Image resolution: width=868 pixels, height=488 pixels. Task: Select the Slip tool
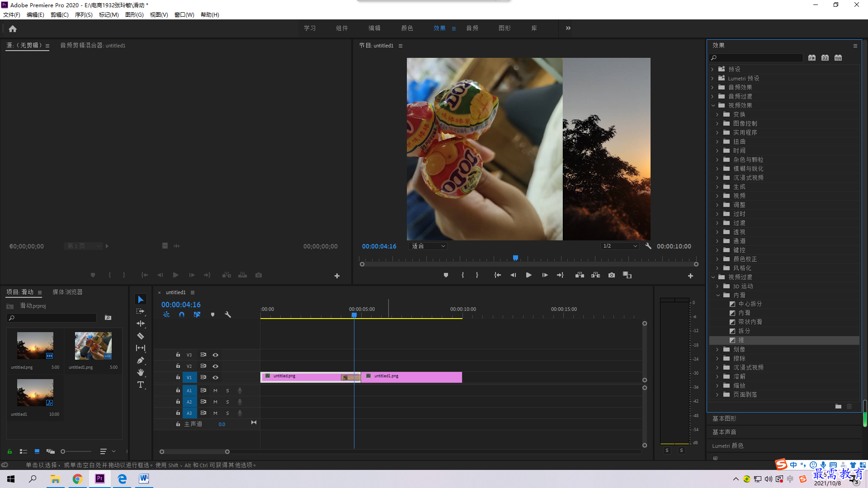(141, 348)
